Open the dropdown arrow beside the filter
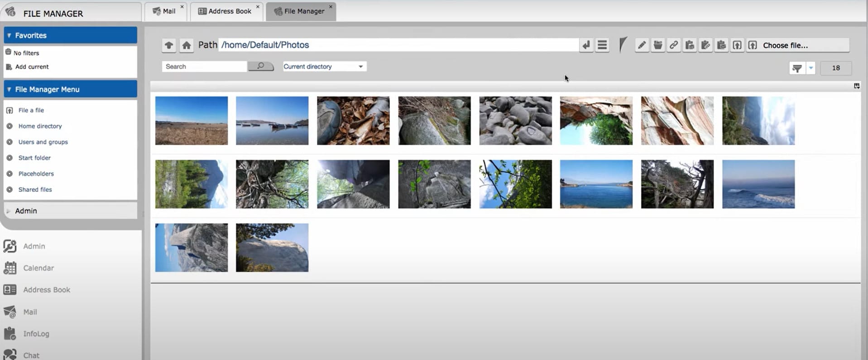868x360 pixels. (811, 68)
